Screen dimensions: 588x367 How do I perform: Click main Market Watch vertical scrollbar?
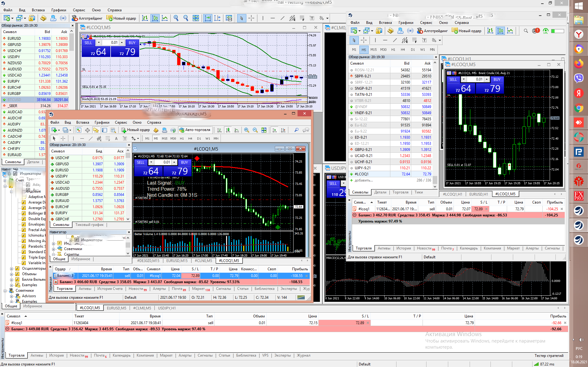(72, 41)
